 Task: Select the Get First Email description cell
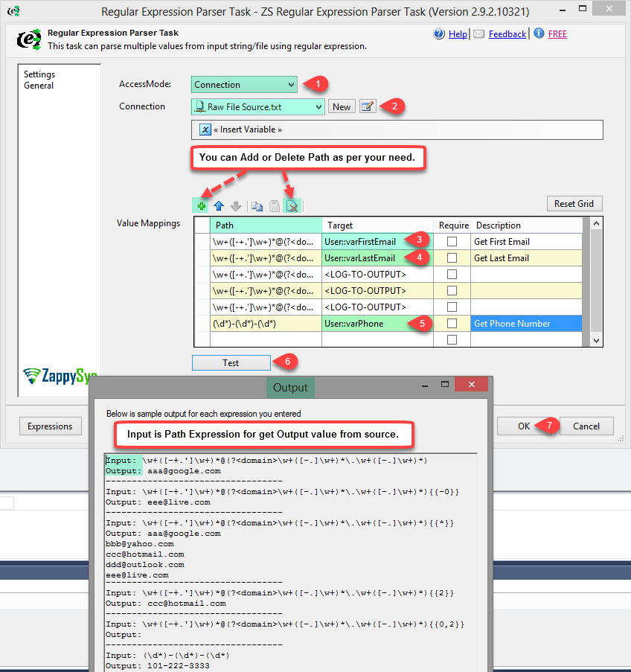coord(526,241)
